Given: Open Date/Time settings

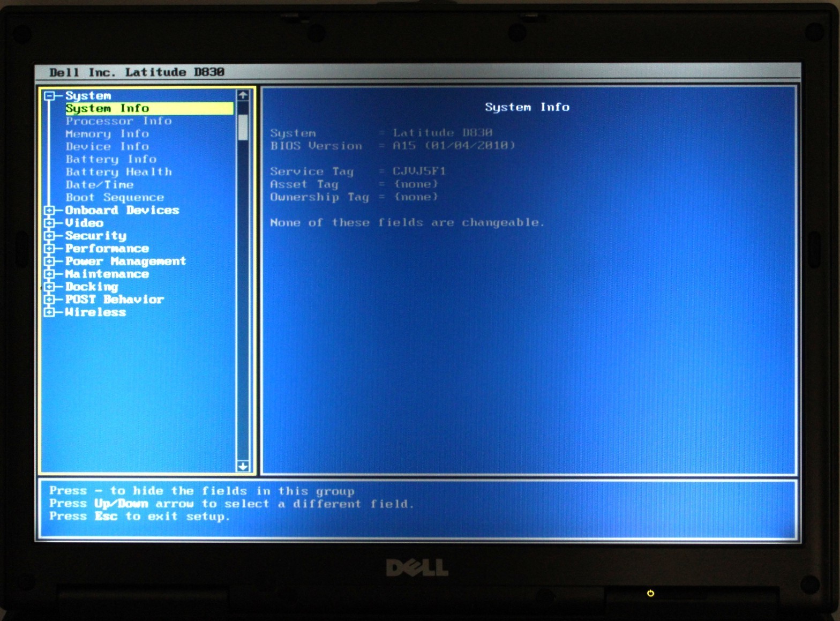Looking at the screenshot, I should coord(100,185).
